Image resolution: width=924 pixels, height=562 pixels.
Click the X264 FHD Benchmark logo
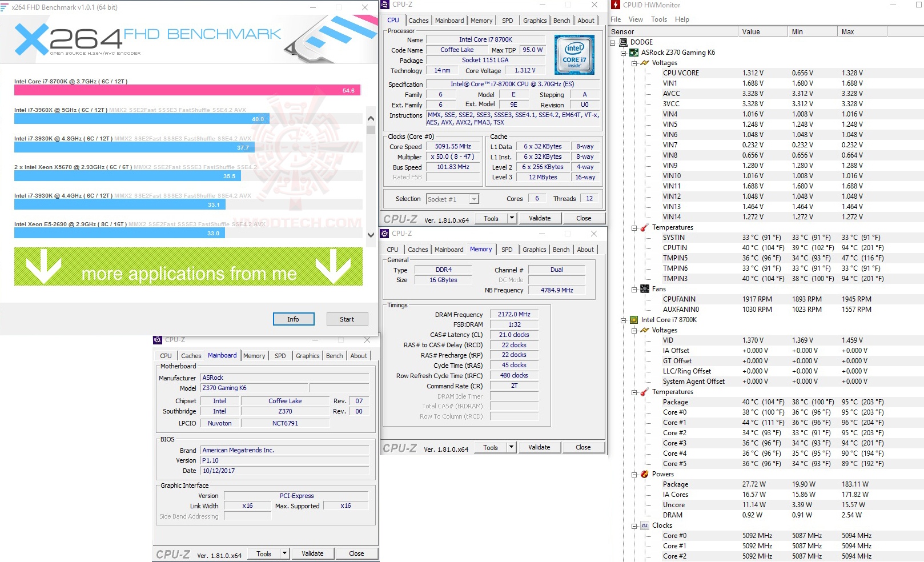pyautogui.click(x=69, y=37)
